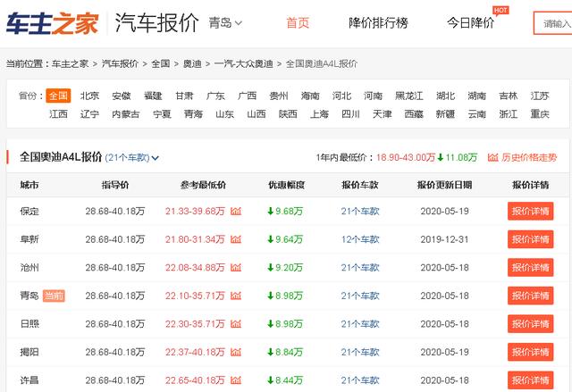Expand the 青岛 city selector dropdown
This screenshot has width=572, height=392.
coord(225,23)
